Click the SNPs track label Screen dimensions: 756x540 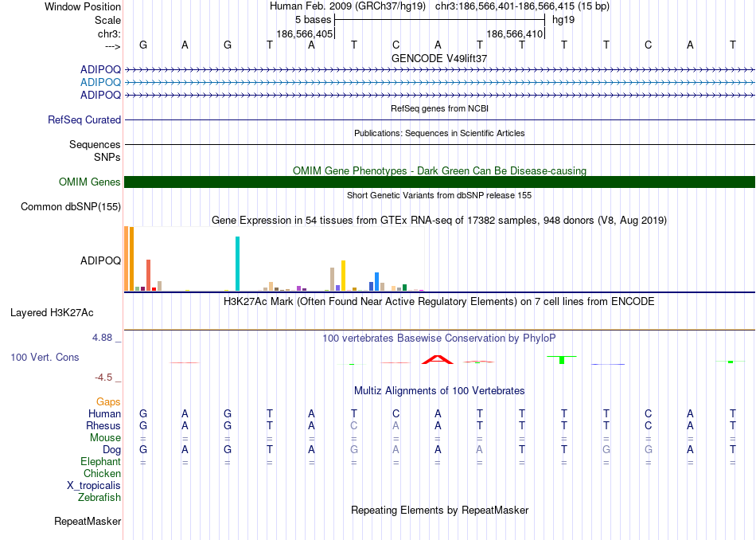coord(107,158)
